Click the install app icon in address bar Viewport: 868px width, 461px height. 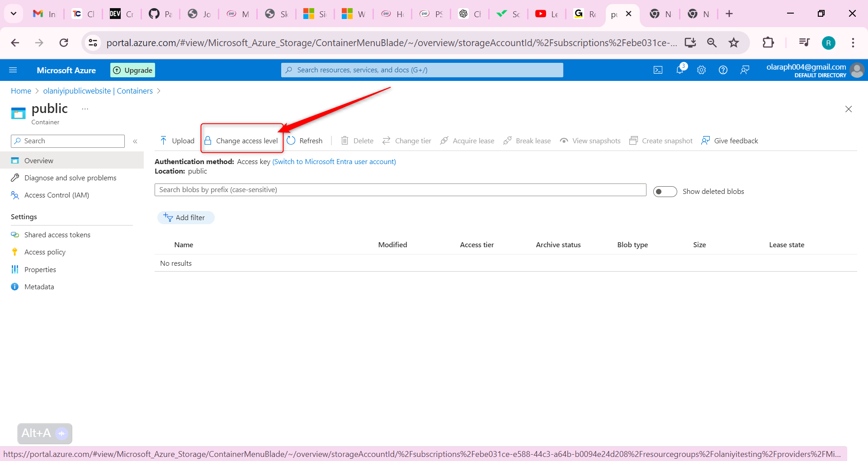click(690, 42)
